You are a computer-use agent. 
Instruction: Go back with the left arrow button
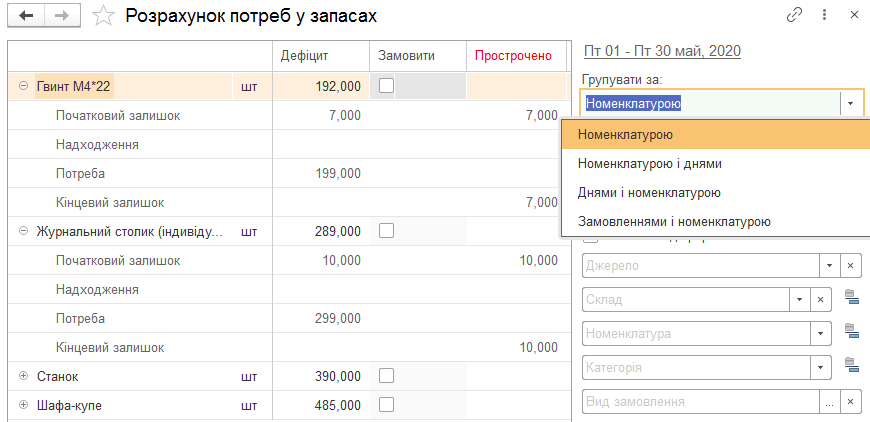click(26, 16)
